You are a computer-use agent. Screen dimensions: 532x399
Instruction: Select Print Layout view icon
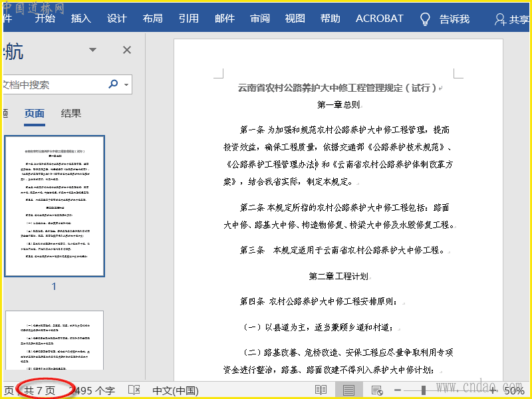pos(348,390)
